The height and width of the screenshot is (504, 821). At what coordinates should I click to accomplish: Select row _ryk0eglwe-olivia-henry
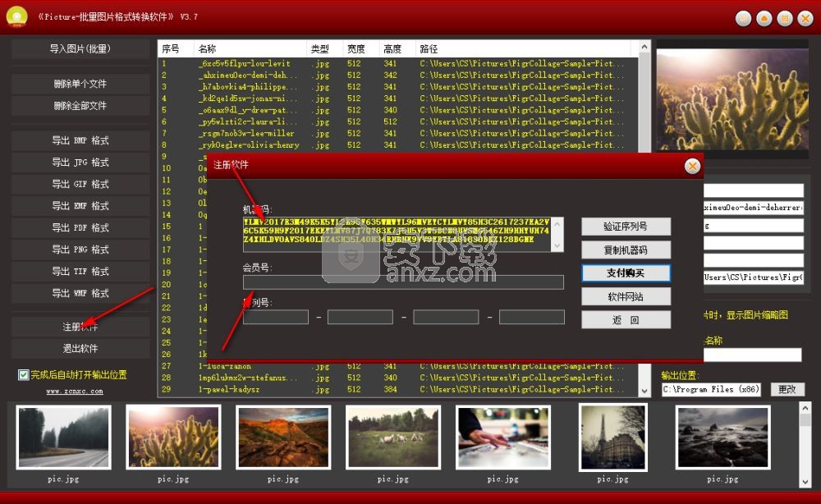point(398,145)
